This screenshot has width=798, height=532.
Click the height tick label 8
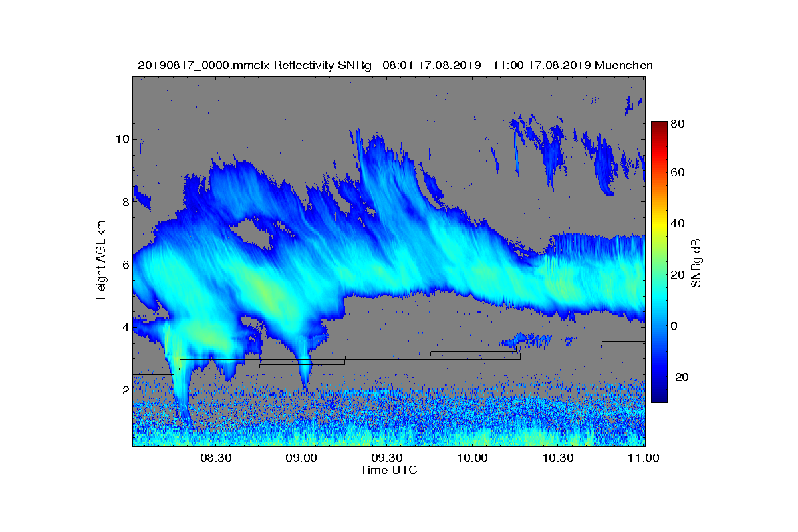point(125,202)
